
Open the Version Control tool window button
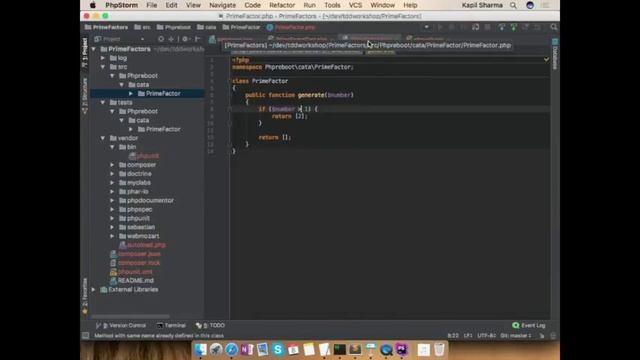pos(120,325)
